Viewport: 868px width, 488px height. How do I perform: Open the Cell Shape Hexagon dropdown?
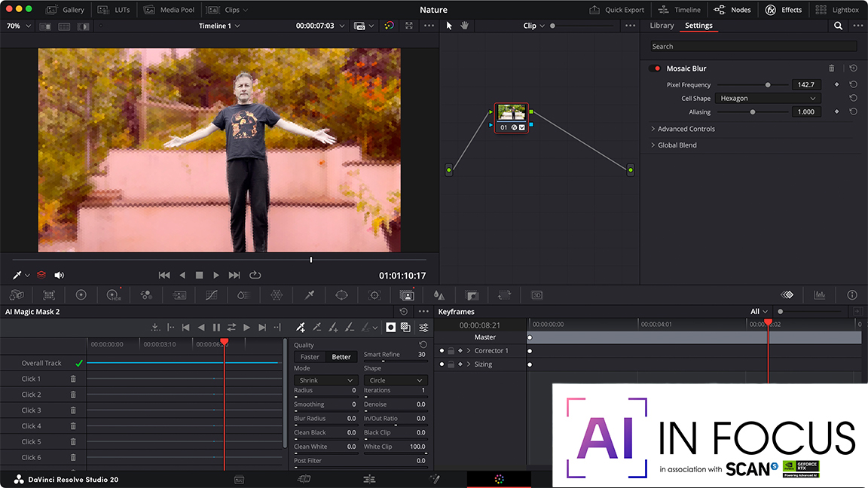768,98
